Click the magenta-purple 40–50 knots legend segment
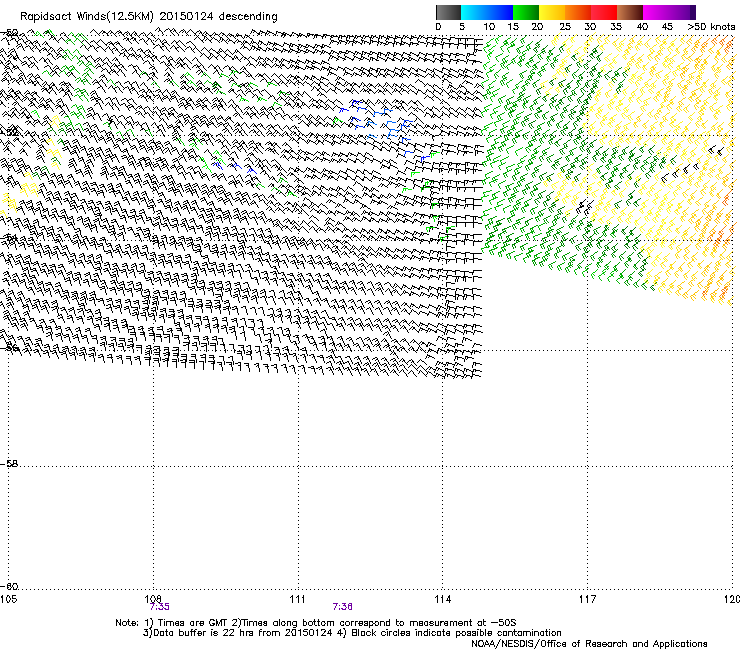 (x=669, y=12)
